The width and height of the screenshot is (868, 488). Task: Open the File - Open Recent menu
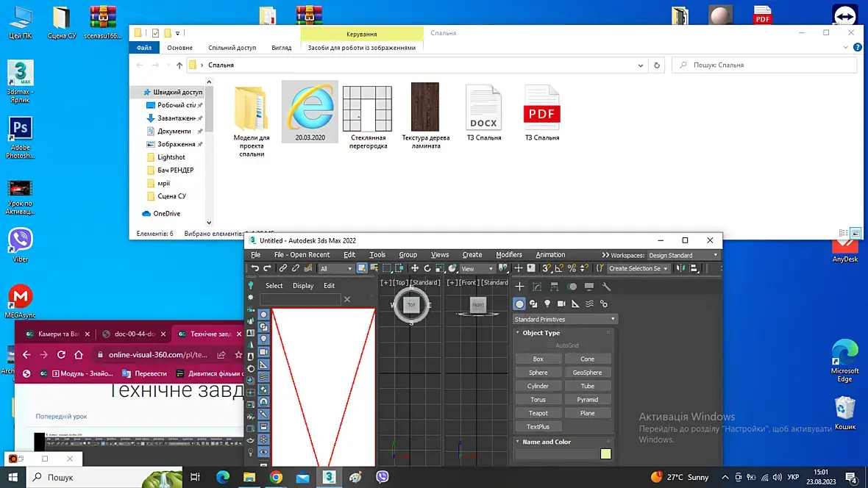click(302, 254)
